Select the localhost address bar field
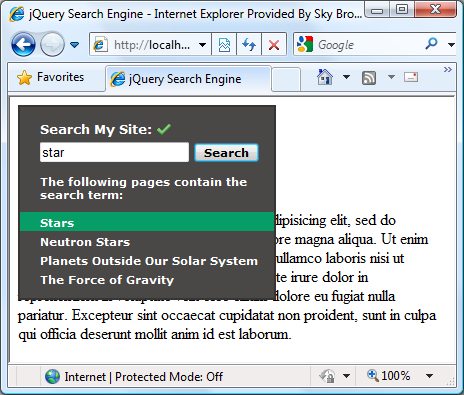This screenshot has height=395, width=464. (x=150, y=44)
